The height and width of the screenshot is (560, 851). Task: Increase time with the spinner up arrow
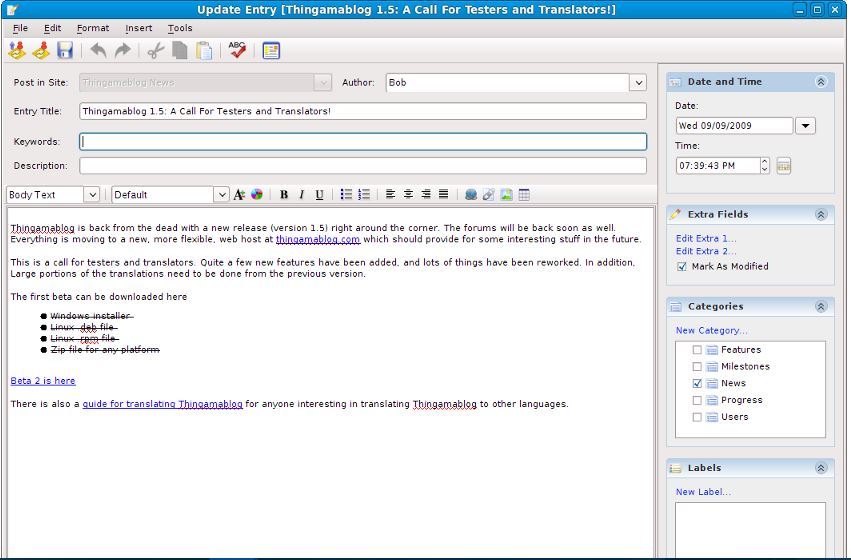click(765, 162)
